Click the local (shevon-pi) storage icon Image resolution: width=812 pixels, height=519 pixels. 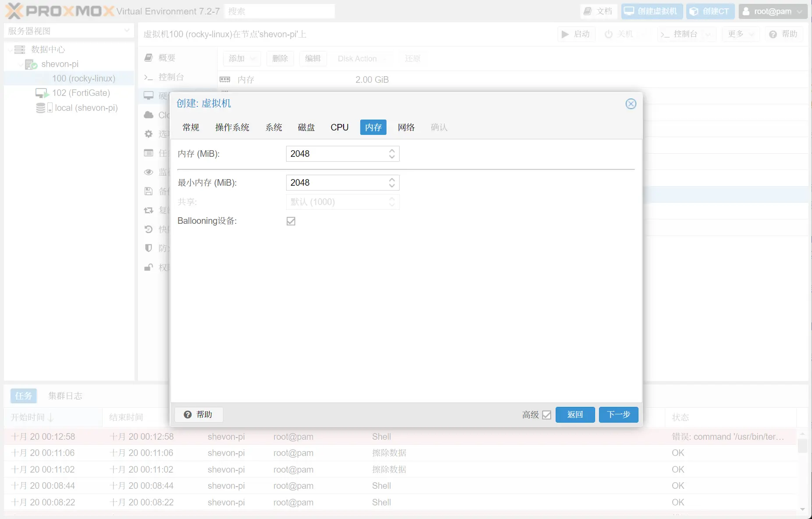(x=43, y=108)
